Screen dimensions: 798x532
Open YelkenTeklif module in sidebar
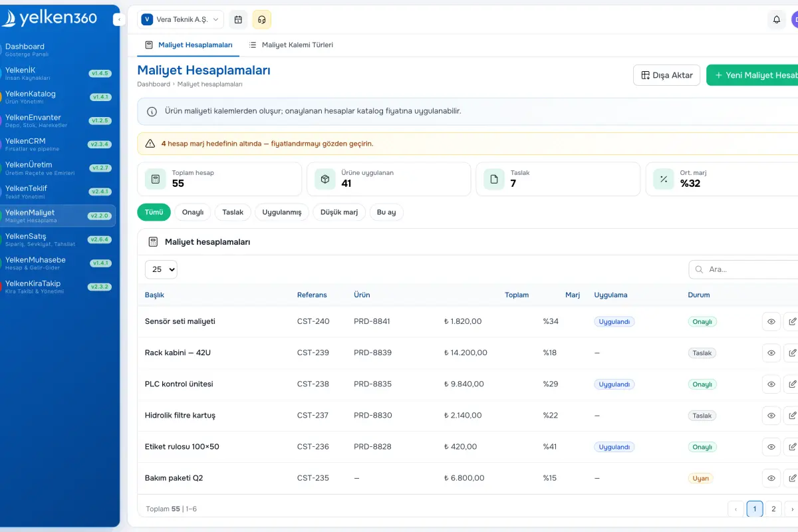(58, 192)
